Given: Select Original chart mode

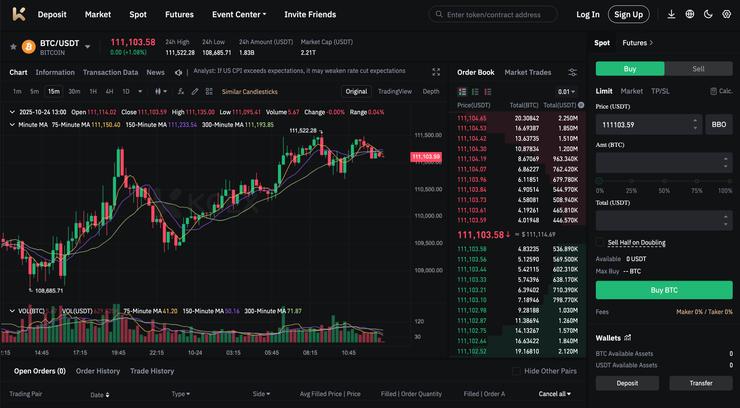Looking at the screenshot, I should (356, 92).
